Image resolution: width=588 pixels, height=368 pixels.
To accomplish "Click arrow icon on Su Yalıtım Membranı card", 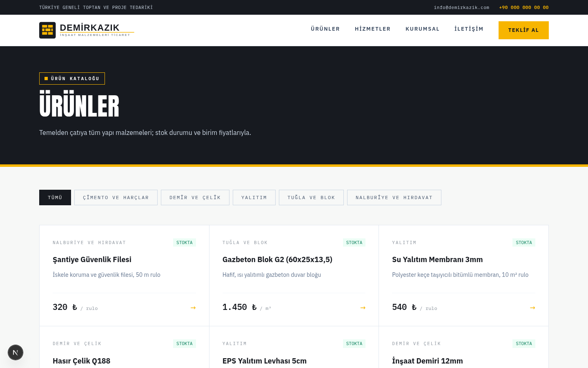I will (x=532, y=307).
